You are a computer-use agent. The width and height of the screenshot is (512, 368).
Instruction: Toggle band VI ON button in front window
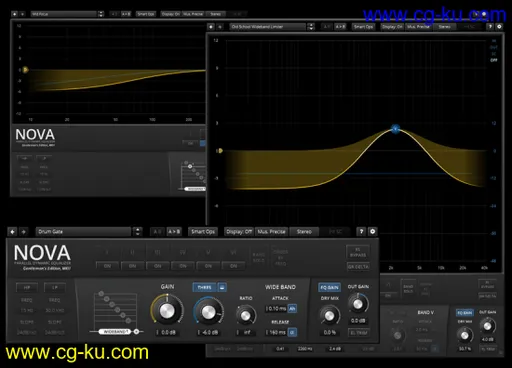pyautogui.click(x=234, y=266)
